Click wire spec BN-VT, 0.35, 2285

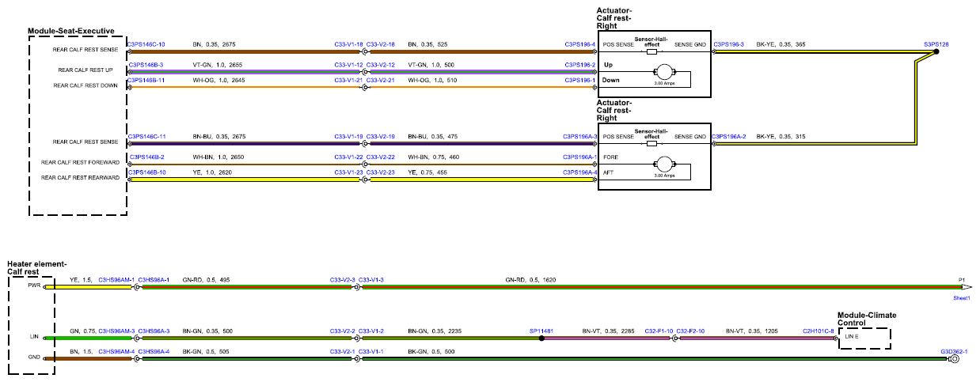click(x=609, y=330)
